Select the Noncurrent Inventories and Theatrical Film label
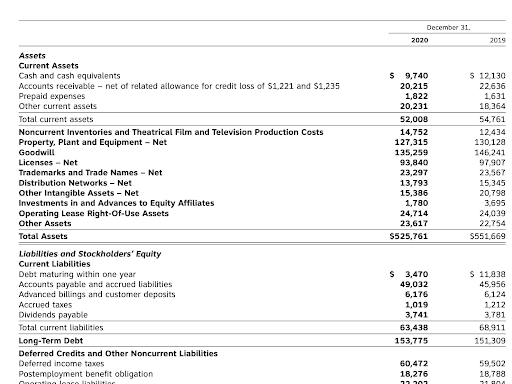 pyautogui.click(x=171, y=132)
